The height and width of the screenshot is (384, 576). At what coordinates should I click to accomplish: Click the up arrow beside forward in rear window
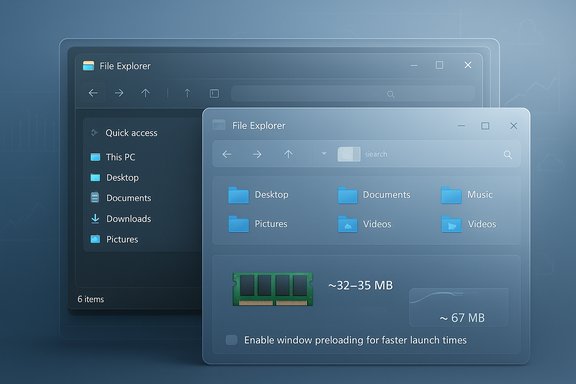pos(145,93)
